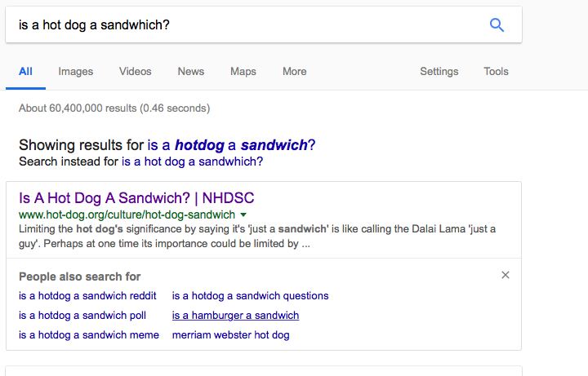Show search Tools
Screen dimensions: 588x376
(x=496, y=72)
